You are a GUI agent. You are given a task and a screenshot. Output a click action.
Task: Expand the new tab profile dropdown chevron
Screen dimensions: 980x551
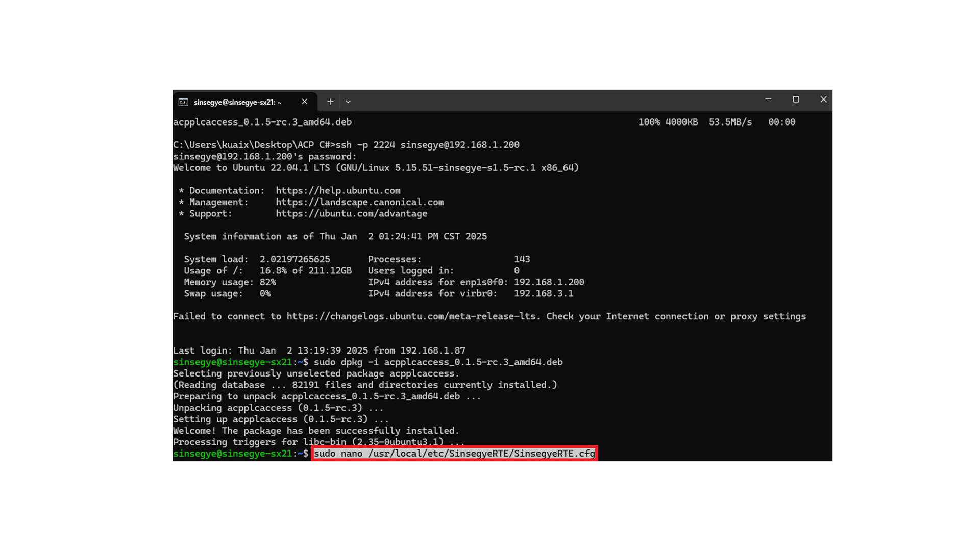pos(348,102)
